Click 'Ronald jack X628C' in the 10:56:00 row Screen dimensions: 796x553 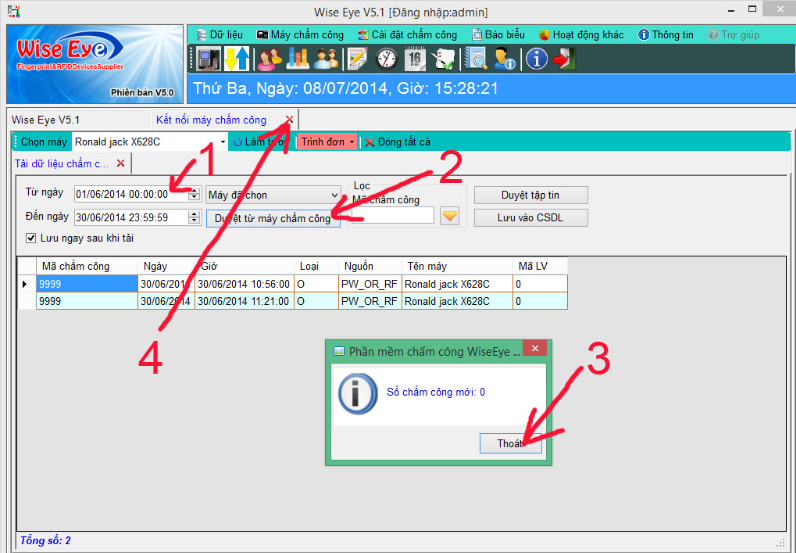(457, 284)
